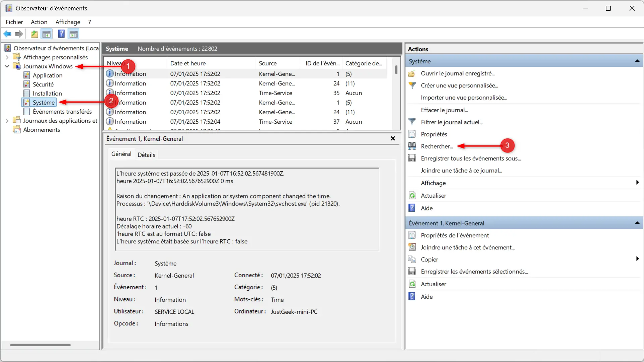
Task: Click the event description text box
Action: (x=247, y=209)
